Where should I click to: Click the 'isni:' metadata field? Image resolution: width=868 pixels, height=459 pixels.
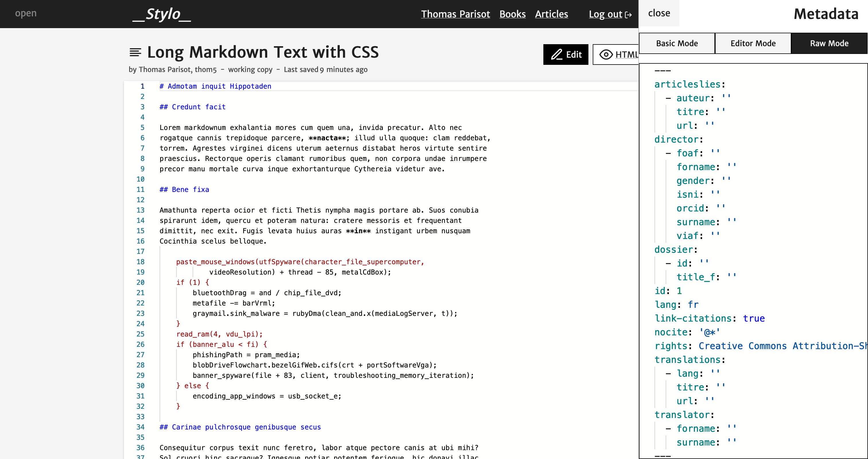pyautogui.click(x=698, y=194)
